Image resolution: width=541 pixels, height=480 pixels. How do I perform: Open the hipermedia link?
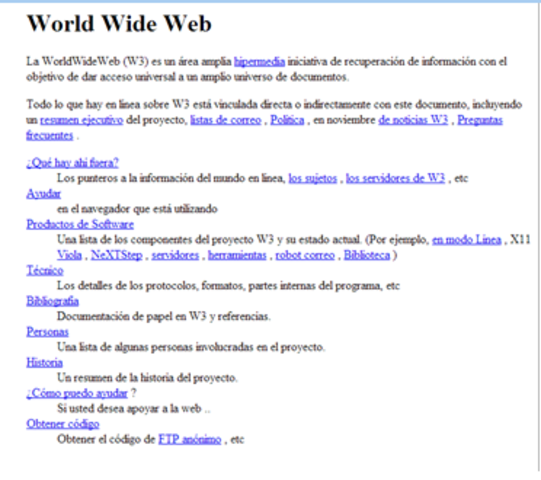[259, 61]
